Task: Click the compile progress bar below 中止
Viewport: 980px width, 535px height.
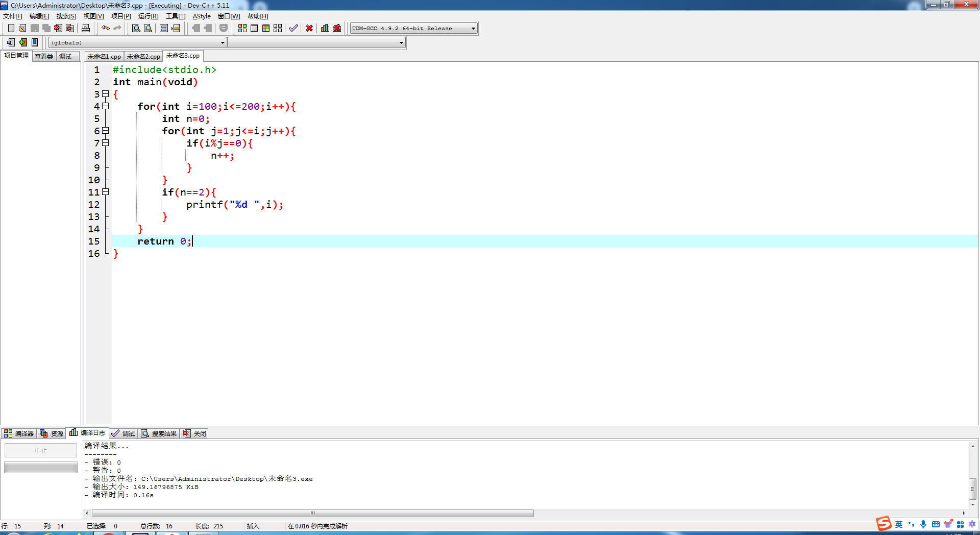Action: 41,467
